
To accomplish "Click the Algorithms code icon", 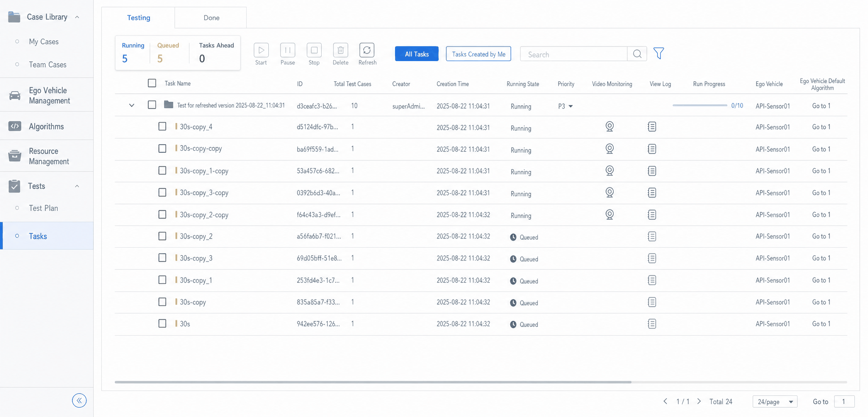I will click(x=15, y=126).
